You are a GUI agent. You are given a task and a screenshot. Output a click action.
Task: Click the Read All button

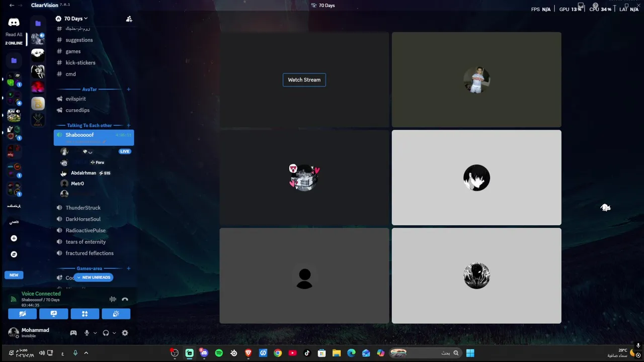(x=14, y=35)
